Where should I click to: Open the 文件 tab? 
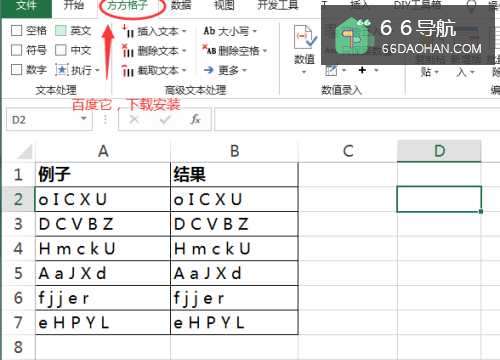pos(26,7)
